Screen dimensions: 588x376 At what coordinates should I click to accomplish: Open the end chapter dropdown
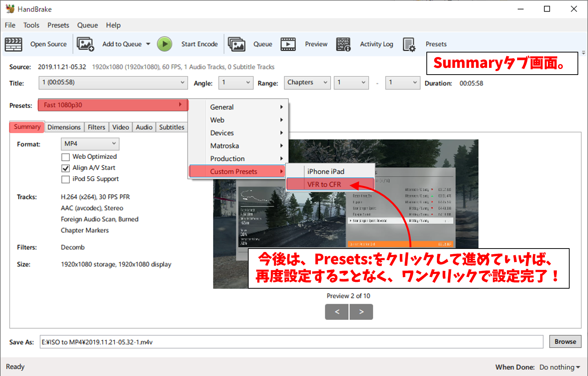point(402,82)
